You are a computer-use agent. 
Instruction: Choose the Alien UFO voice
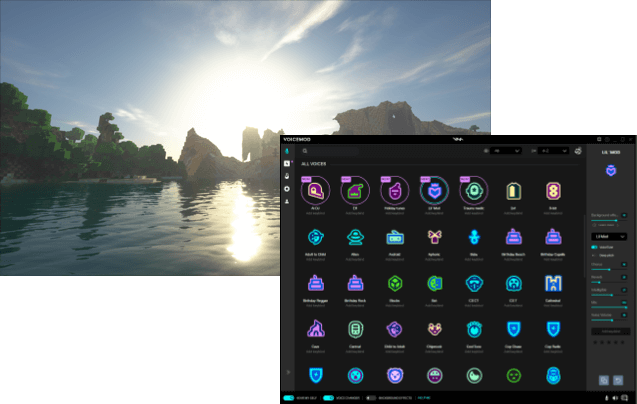click(x=355, y=237)
